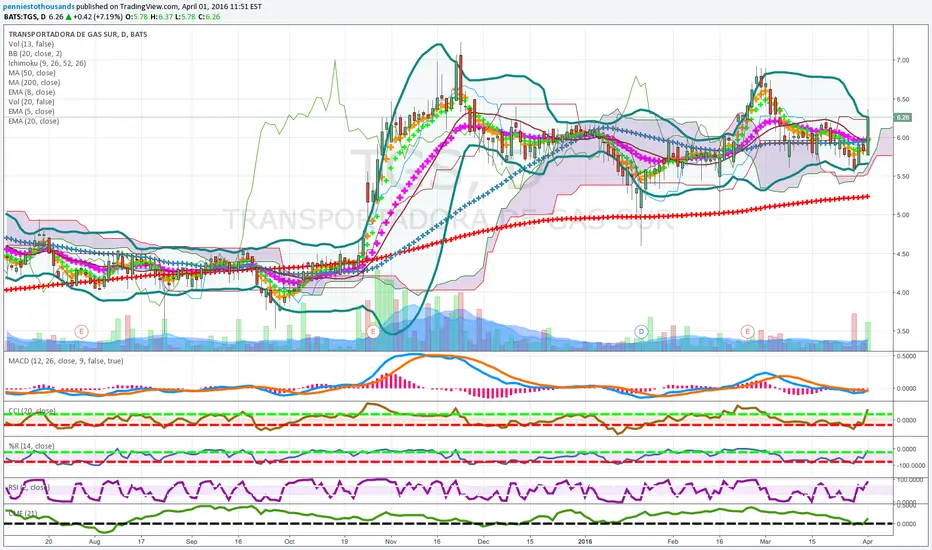Image resolution: width=932 pixels, height=550 pixels.
Task: Select the BATS:TGS, D symbol header
Action: [24, 17]
